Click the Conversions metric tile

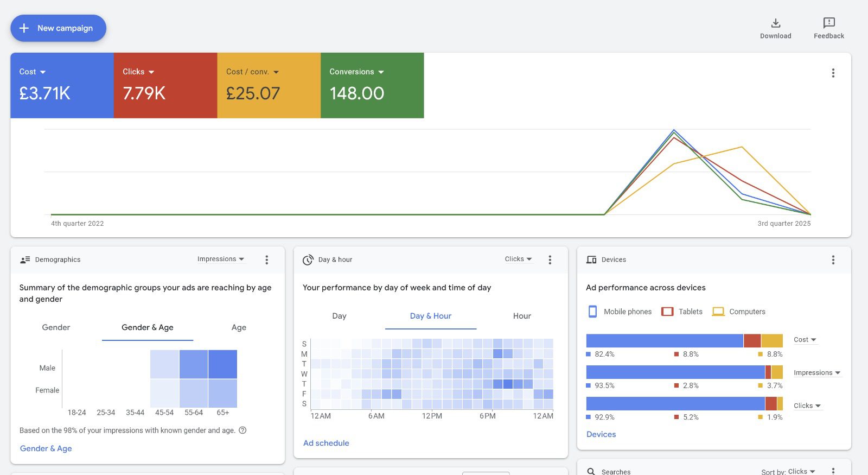click(x=372, y=85)
